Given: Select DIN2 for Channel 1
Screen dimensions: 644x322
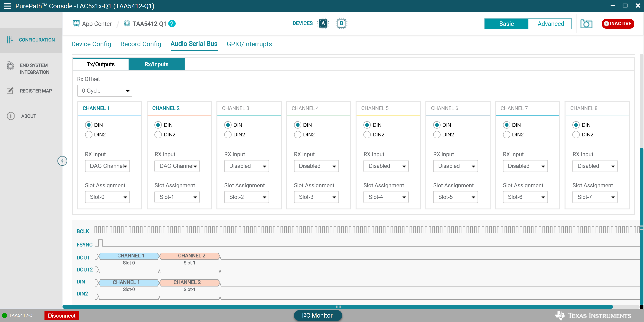Looking at the screenshot, I should [89, 135].
